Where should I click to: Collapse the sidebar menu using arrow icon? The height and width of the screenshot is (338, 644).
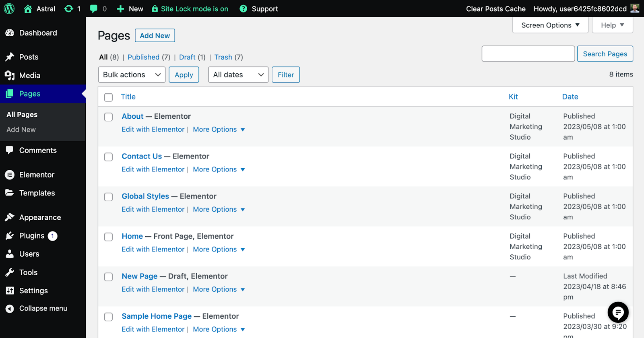10,309
